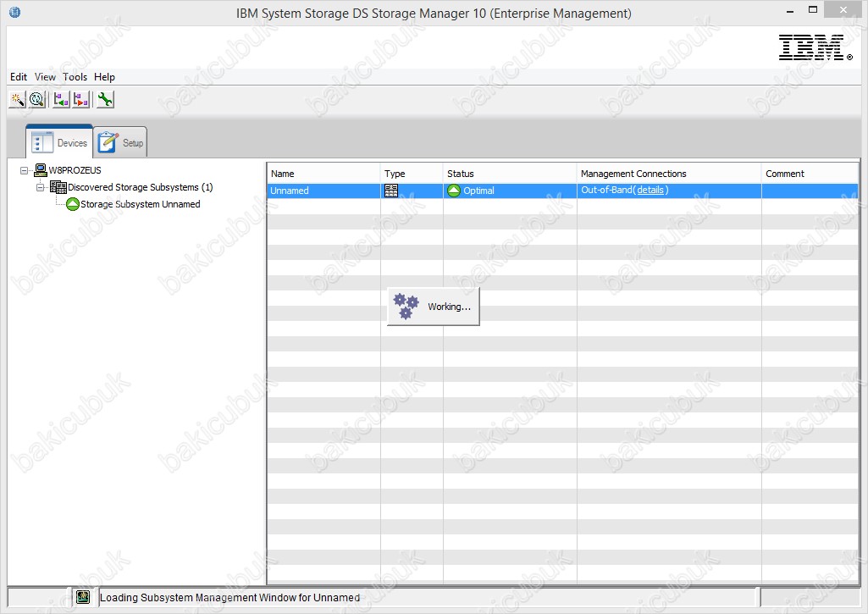Open the Help menu
Image resolution: width=868 pixels, height=614 pixels.
[x=105, y=77]
